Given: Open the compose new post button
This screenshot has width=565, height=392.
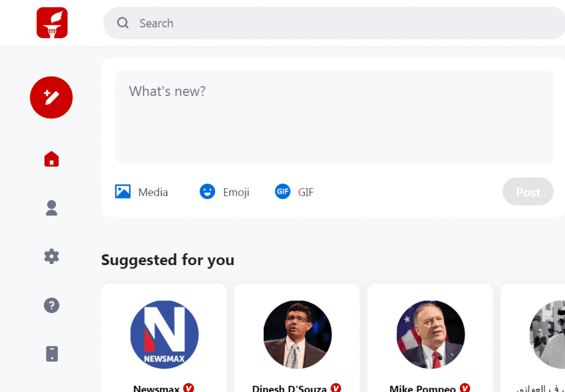Looking at the screenshot, I should pyautogui.click(x=51, y=97).
